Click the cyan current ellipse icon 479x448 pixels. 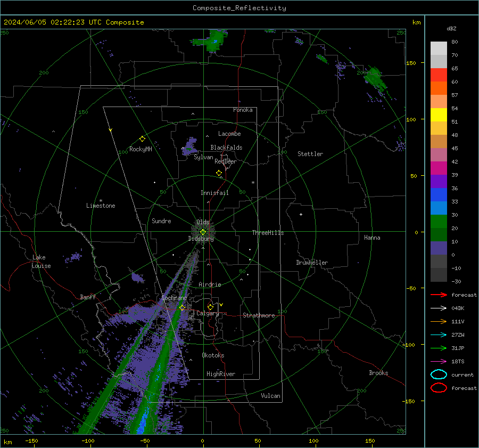(x=439, y=374)
